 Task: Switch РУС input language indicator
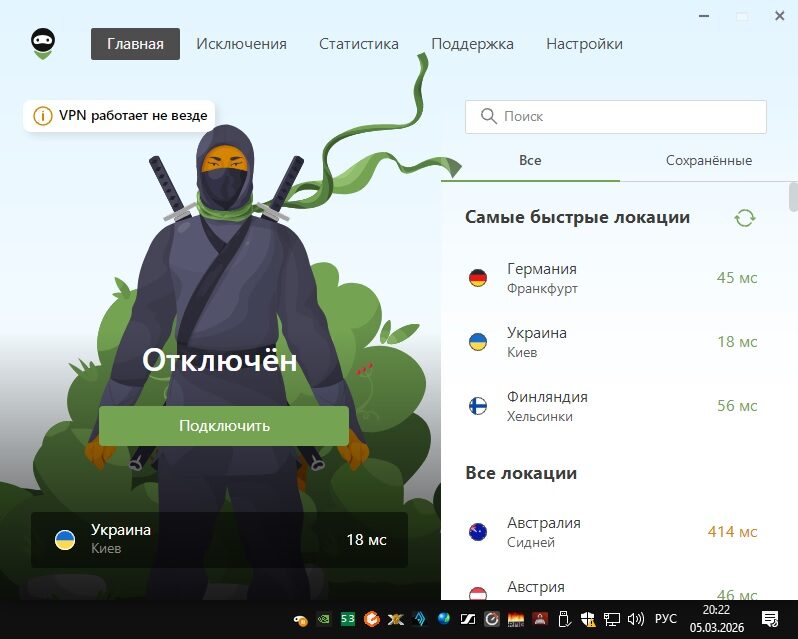(x=666, y=619)
